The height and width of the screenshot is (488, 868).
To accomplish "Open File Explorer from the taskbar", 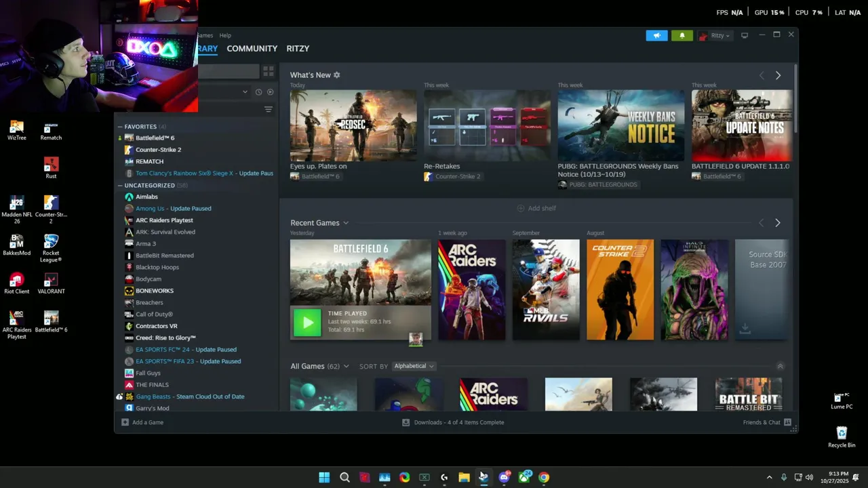I will (464, 477).
